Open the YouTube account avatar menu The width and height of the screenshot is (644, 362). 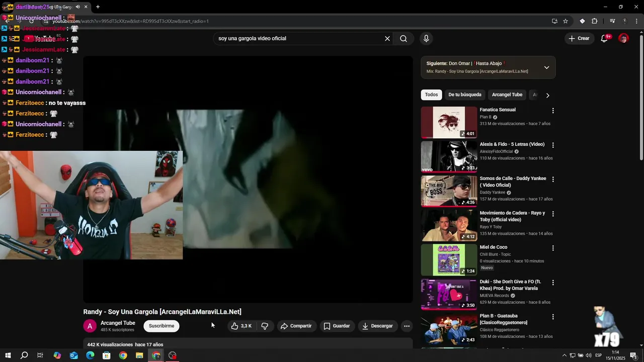click(623, 39)
